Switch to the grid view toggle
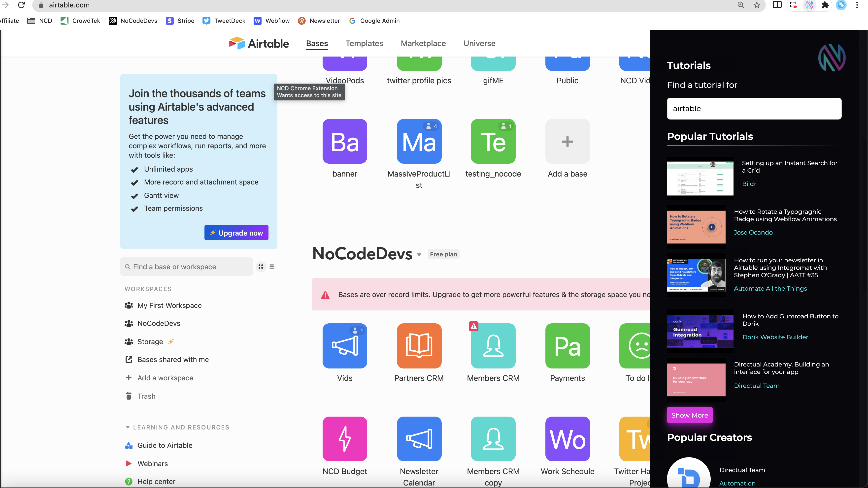Viewport: 868px width, 488px height. point(261,267)
